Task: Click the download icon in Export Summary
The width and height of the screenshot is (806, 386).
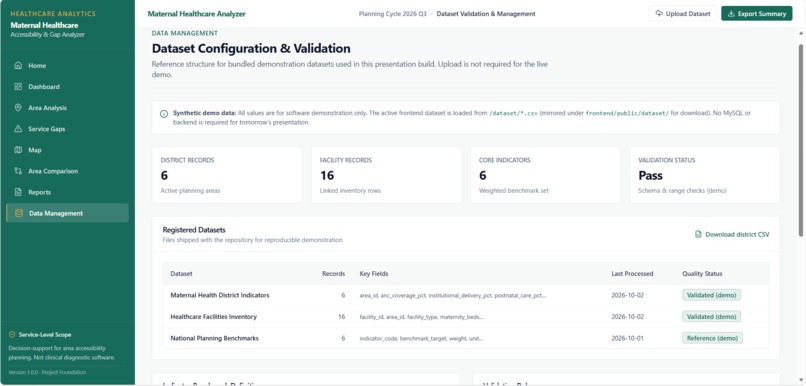Action: [x=731, y=14]
